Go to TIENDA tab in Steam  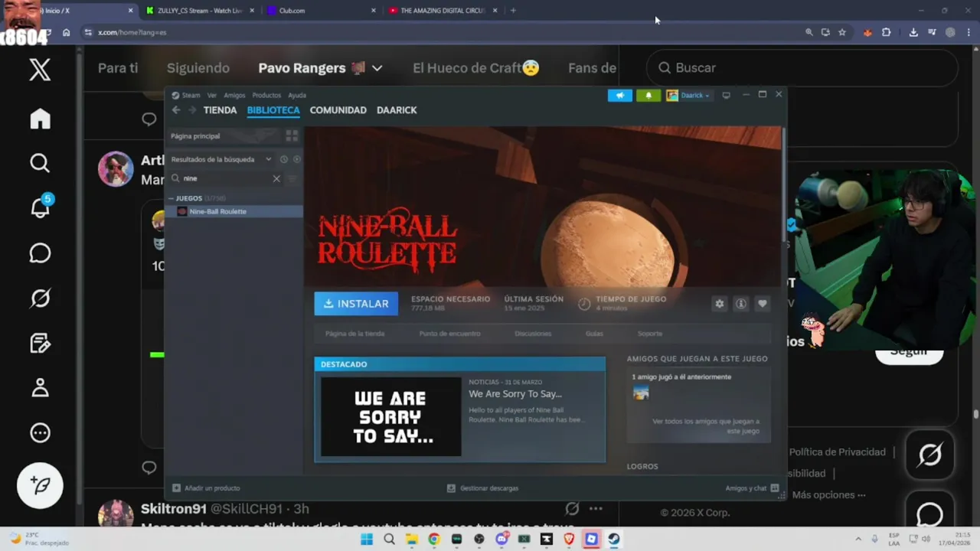click(x=220, y=110)
